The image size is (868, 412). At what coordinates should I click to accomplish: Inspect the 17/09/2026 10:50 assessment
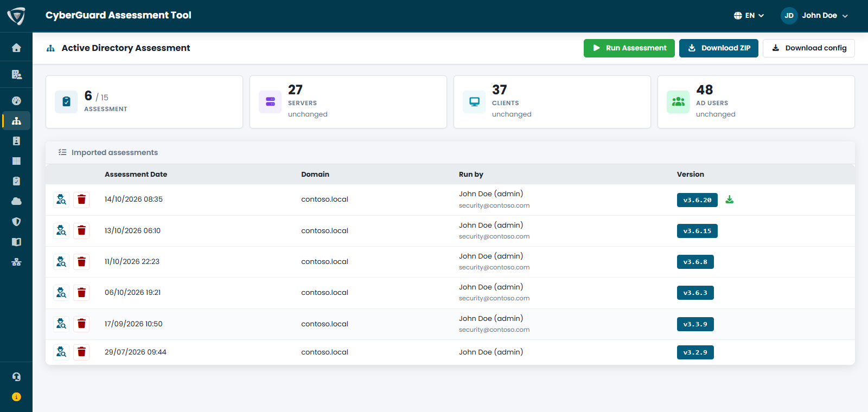point(61,324)
